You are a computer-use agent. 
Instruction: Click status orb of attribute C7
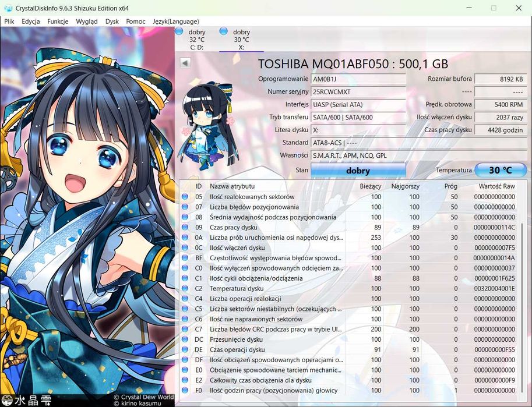click(185, 329)
